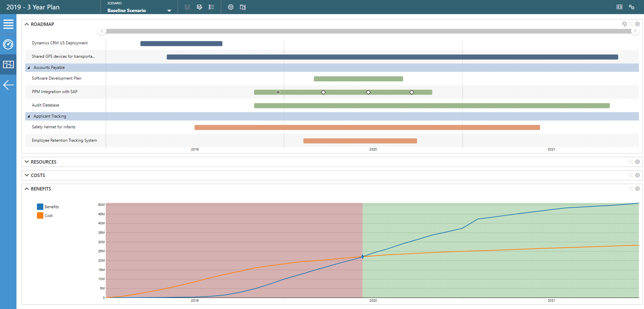Open the Baseline Scenario dropdown
This screenshot has width=644, height=309.
click(x=139, y=10)
